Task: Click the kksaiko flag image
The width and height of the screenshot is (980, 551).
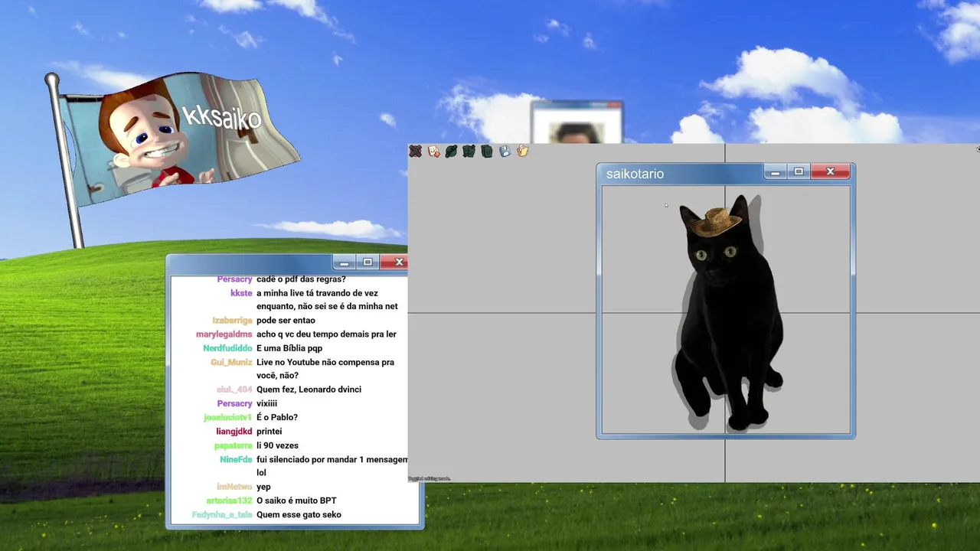Action: point(180,138)
